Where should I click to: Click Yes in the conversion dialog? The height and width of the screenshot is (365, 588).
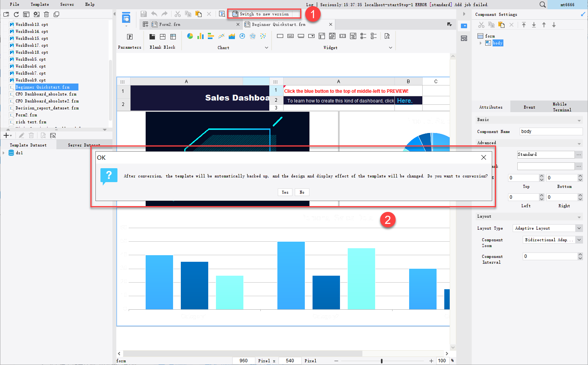(x=285, y=192)
